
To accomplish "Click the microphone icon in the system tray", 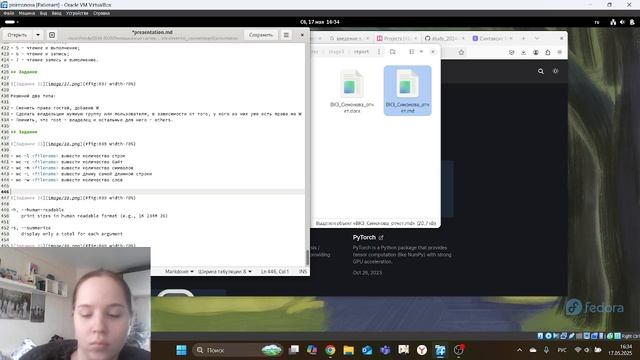I will pos(546,350).
